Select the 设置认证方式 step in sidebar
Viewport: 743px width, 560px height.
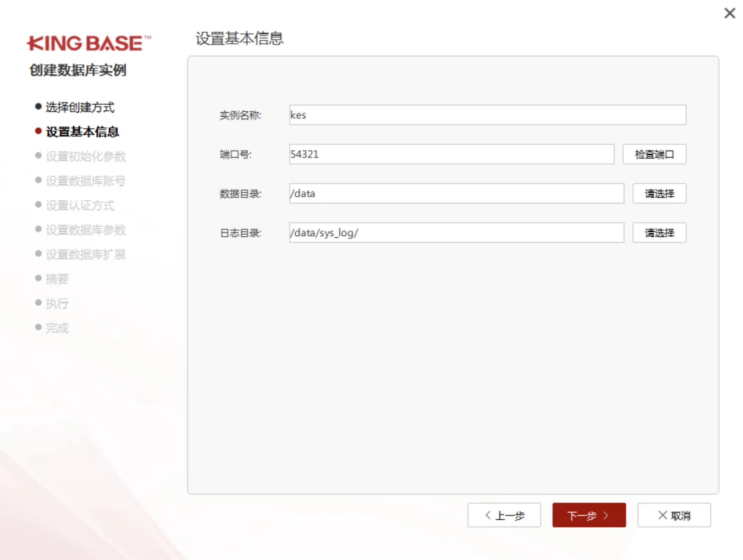point(80,205)
